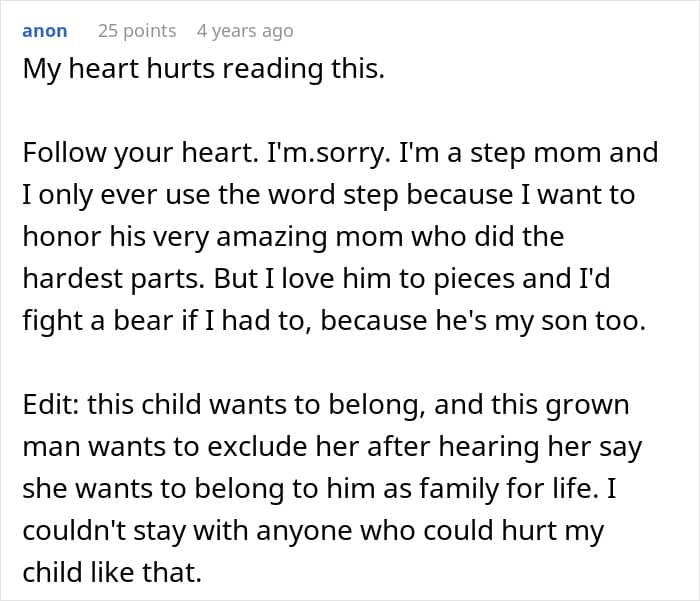The height and width of the screenshot is (601, 700).
Task: Open the anon user profile link
Action: [x=44, y=31]
